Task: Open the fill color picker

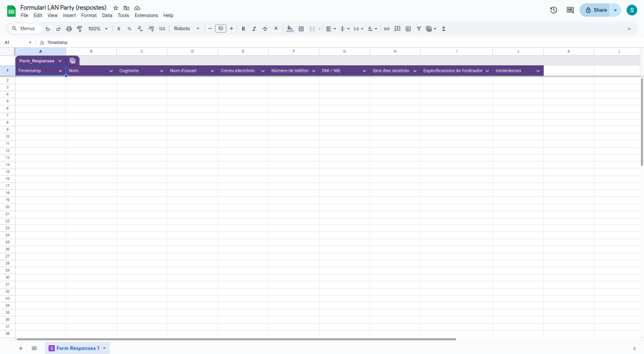Action: coord(289,29)
